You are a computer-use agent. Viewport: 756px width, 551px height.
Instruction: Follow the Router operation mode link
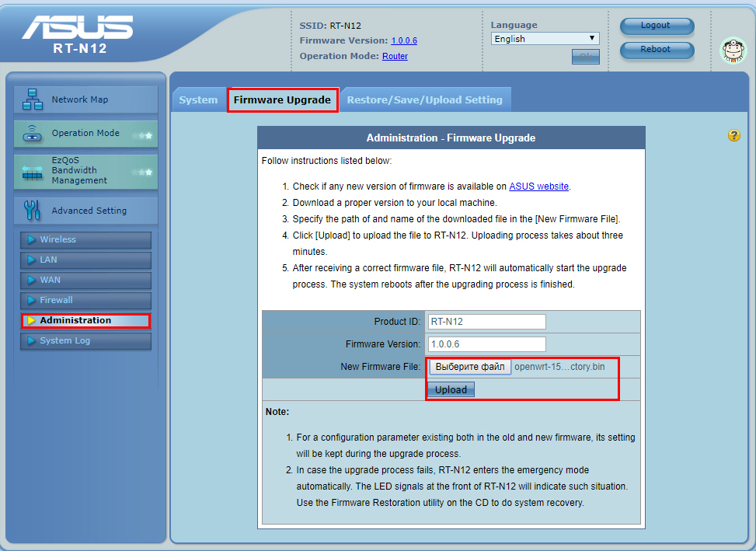(x=395, y=56)
